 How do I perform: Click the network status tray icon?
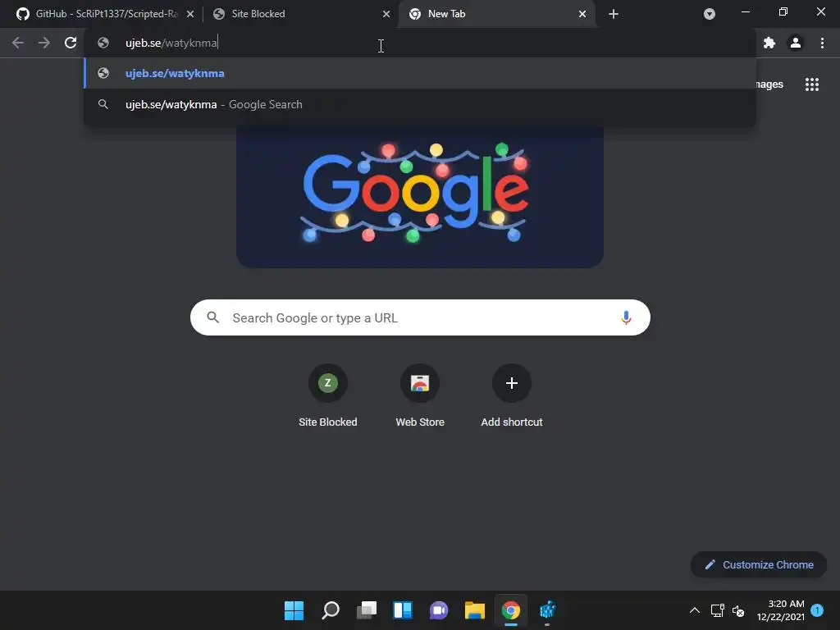tap(717, 610)
